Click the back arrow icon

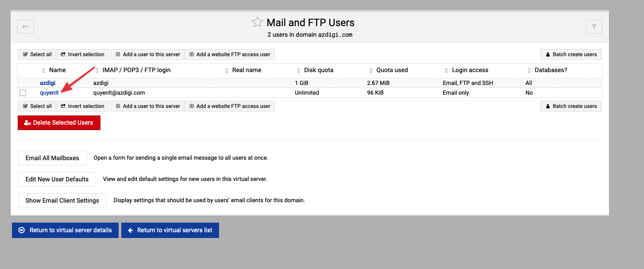click(x=26, y=27)
